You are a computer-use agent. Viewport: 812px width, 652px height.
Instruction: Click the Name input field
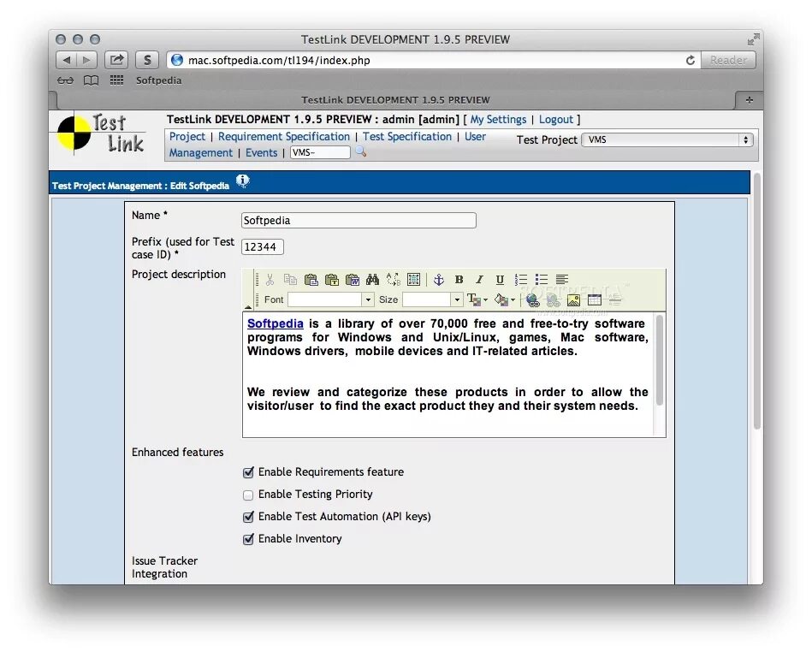point(359,220)
